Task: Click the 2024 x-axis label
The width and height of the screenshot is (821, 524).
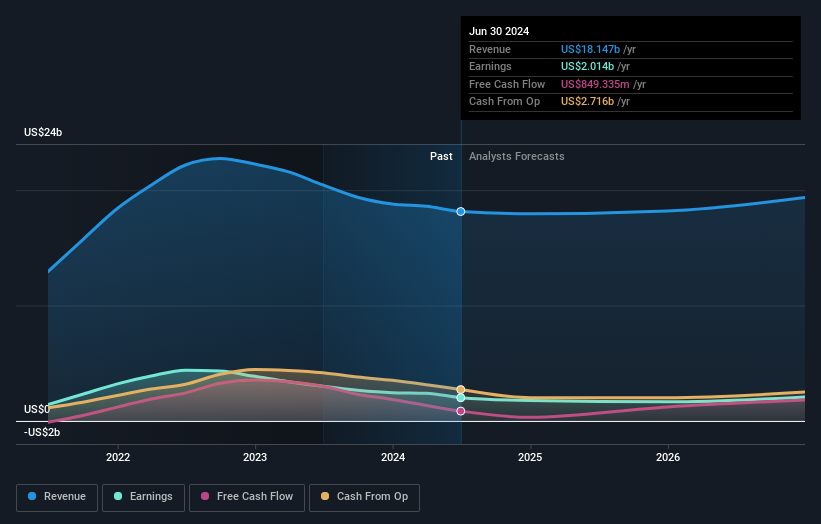Action: (x=393, y=457)
